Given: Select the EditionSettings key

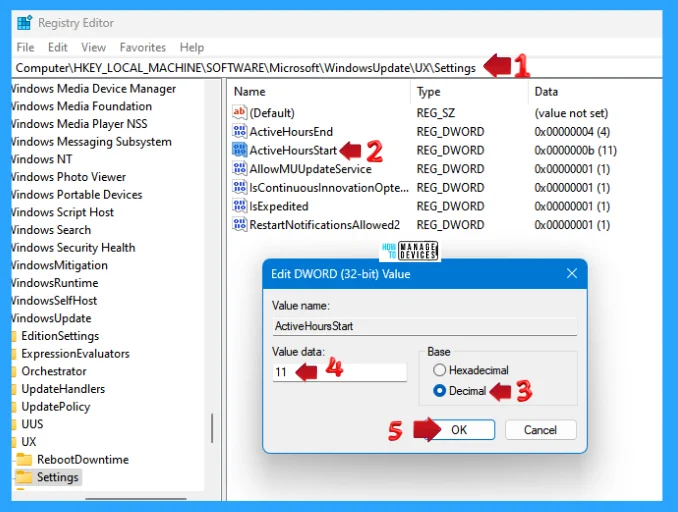Looking at the screenshot, I should 60,336.
